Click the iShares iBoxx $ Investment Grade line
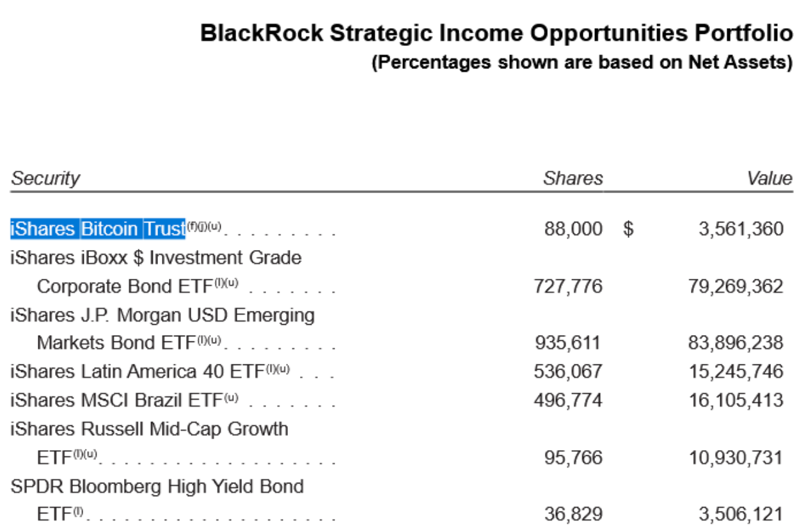 click(156, 258)
